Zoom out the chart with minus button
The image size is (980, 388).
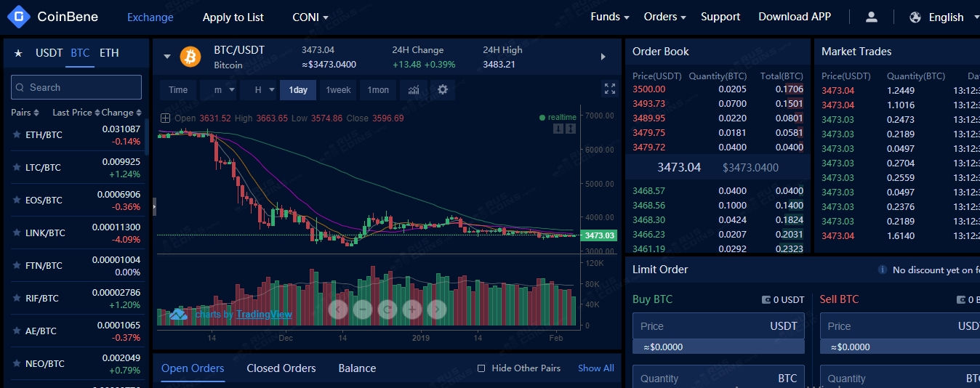[362, 310]
